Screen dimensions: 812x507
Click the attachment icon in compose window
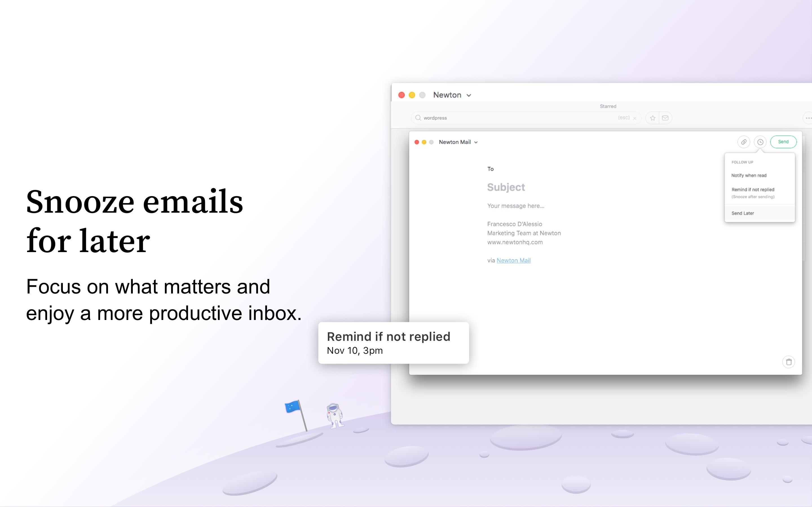[742, 142]
